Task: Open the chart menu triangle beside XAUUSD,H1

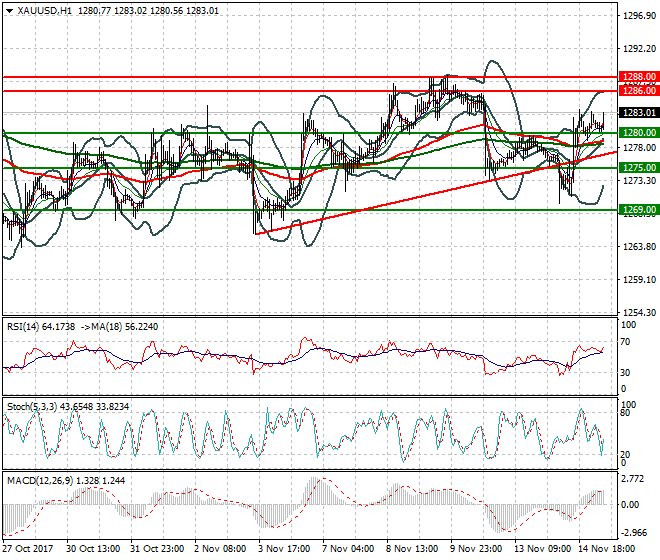Action: coord(10,11)
